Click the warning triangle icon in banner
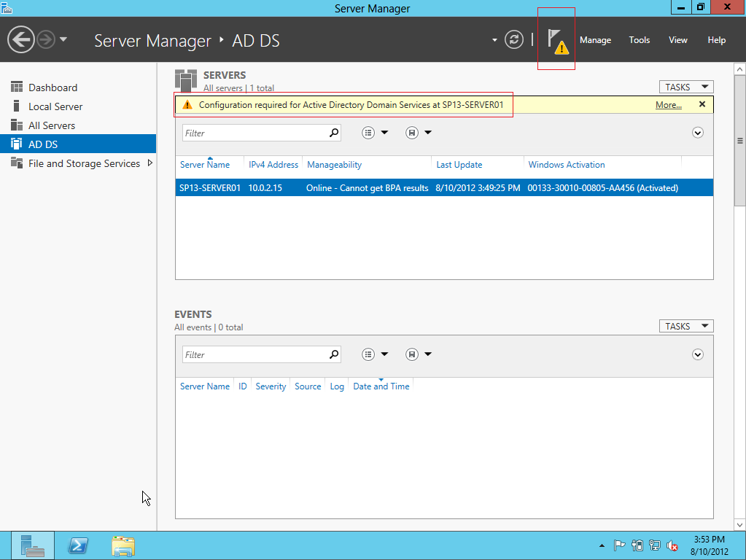The height and width of the screenshot is (560, 746). [187, 105]
